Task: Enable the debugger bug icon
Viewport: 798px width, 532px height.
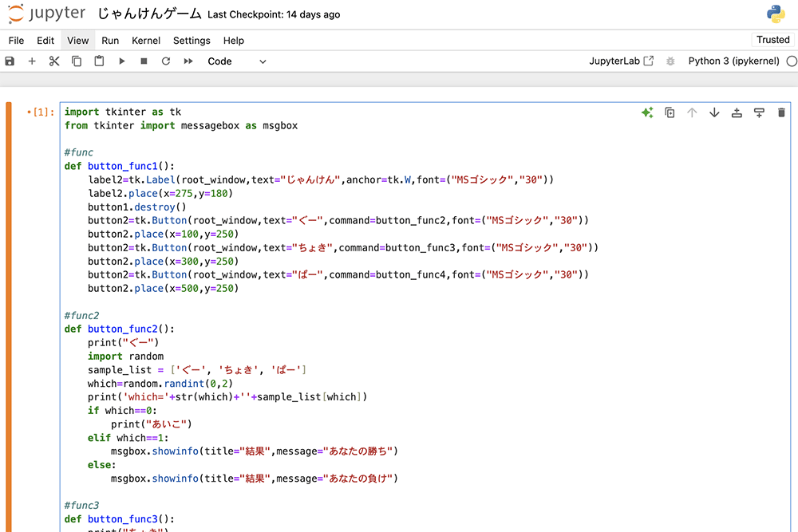Action: [670, 61]
